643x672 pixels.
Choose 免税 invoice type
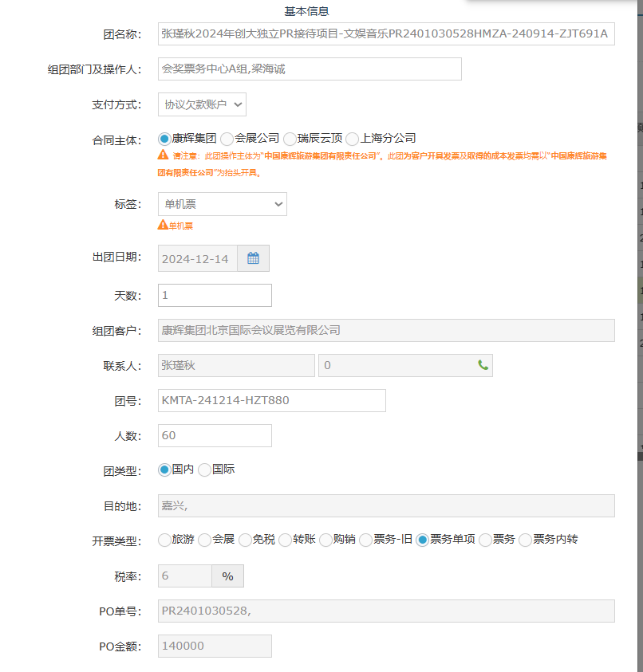[x=245, y=540]
